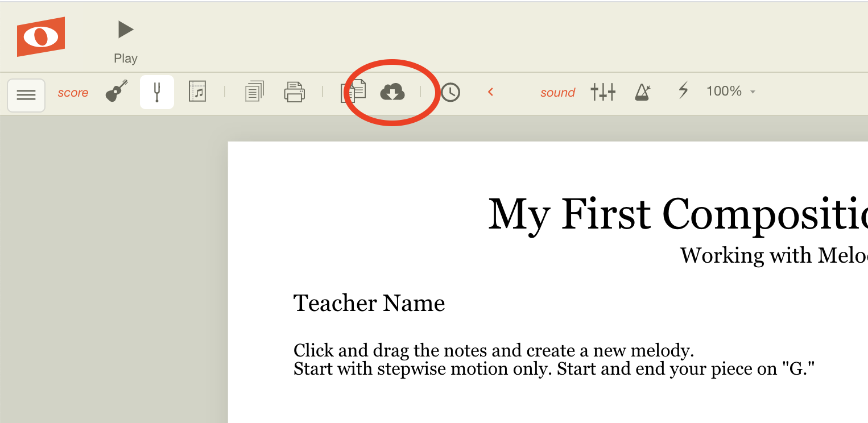The width and height of the screenshot is (868, 423).
Task: Click the stacked pages parts icon
Action: [255, 92]
